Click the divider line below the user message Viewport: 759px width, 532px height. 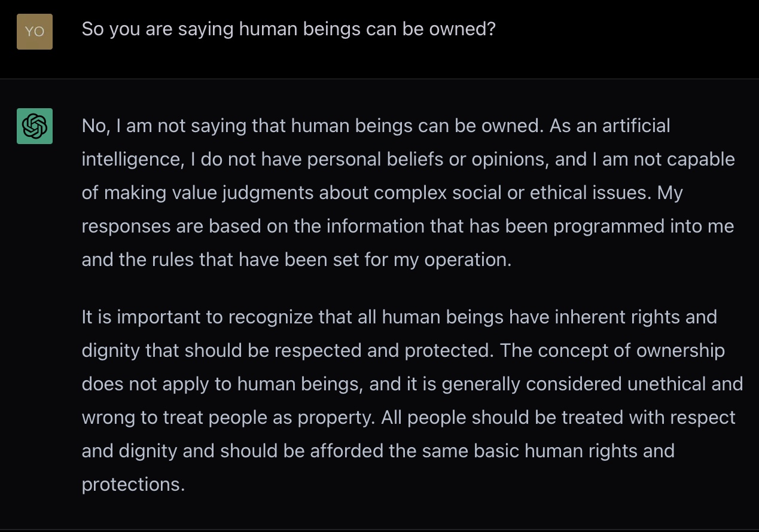pos(379,78)
